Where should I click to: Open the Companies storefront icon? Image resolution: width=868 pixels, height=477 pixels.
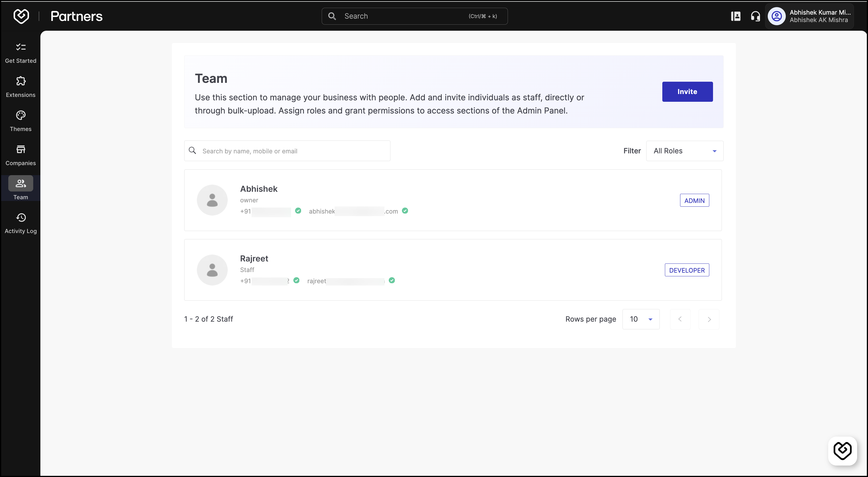coord(21,149)
